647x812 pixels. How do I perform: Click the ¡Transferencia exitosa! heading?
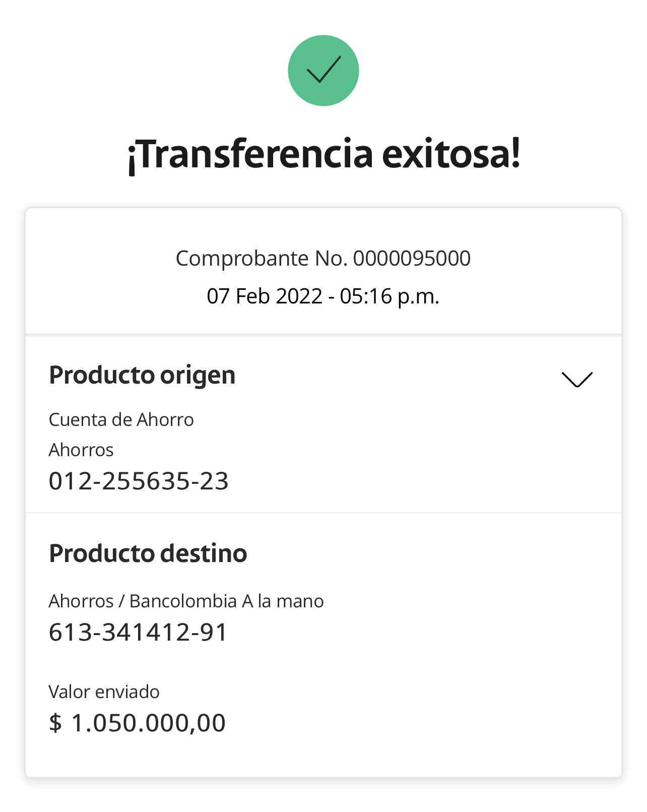click(323, 154)
